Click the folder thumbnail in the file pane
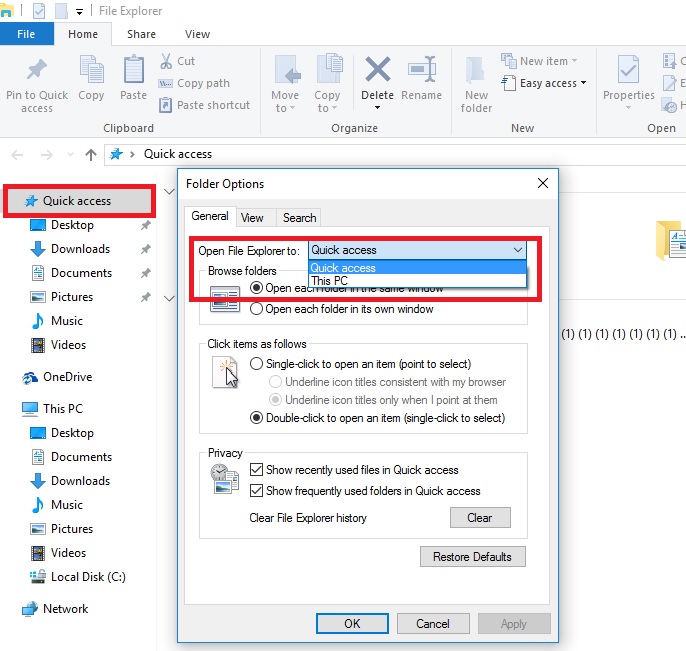The height and width of the screenshot is (651, 686). pos(671,241)
